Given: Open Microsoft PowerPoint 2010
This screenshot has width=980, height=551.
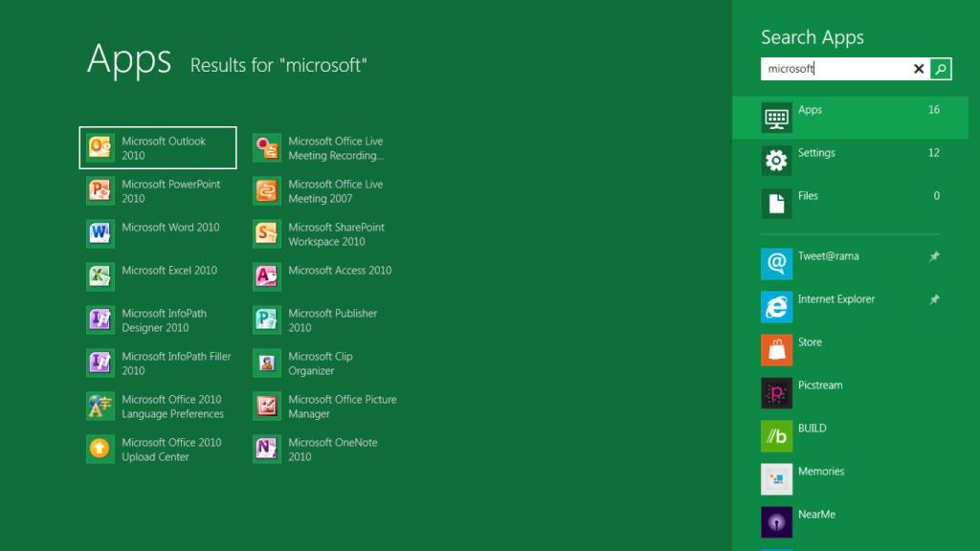Looking at the screenshot, I should coord(157,190).
